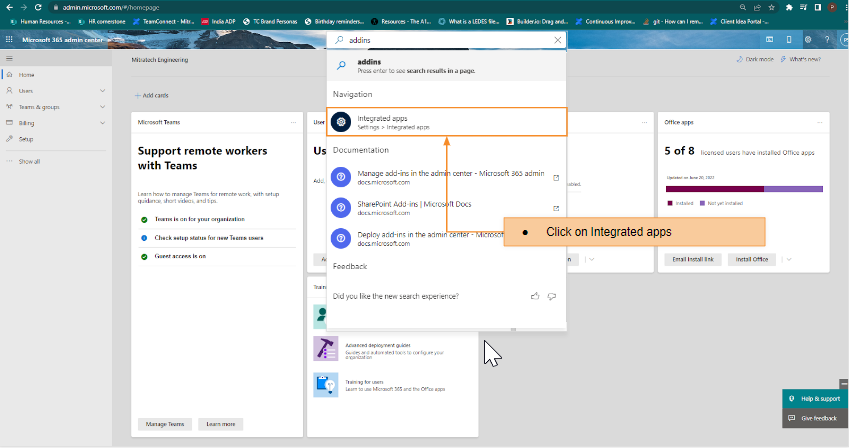
Task: Give thumbs up for the search experience
Action: [535, 296]
